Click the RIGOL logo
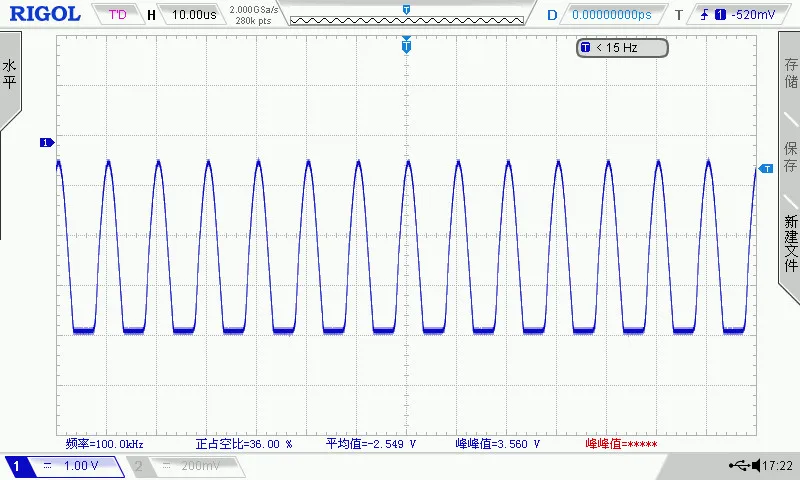 (45, 14)
